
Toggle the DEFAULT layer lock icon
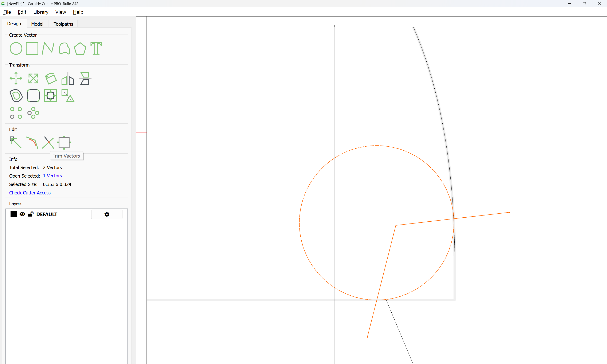point(30,214)
